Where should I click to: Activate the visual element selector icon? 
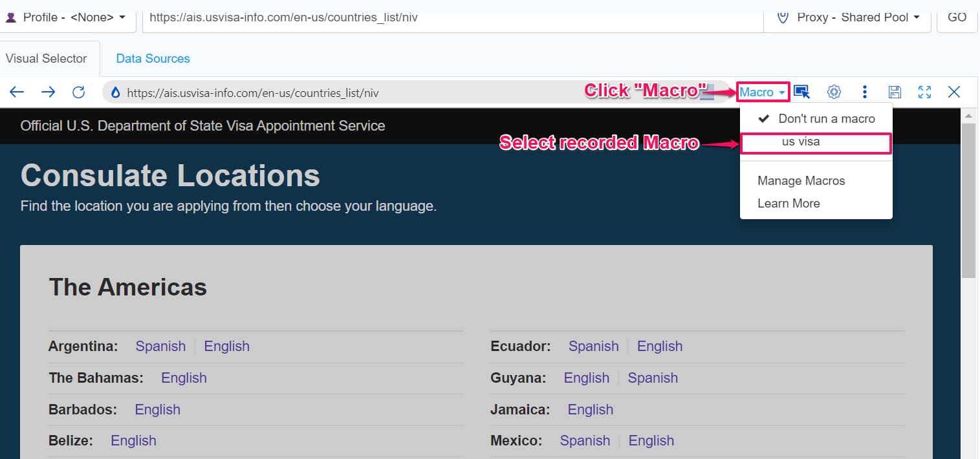(x=801, y=92)
